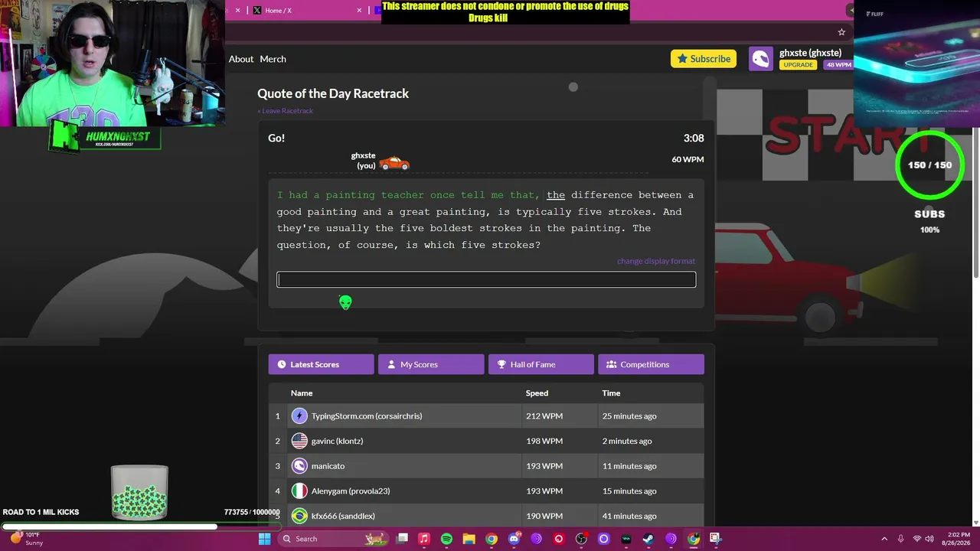Click the 48 WPM badge

point(838,65)
